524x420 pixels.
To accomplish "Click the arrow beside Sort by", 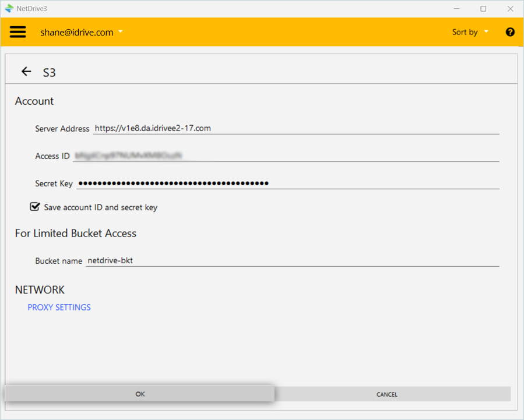I will tap(486, 31).
